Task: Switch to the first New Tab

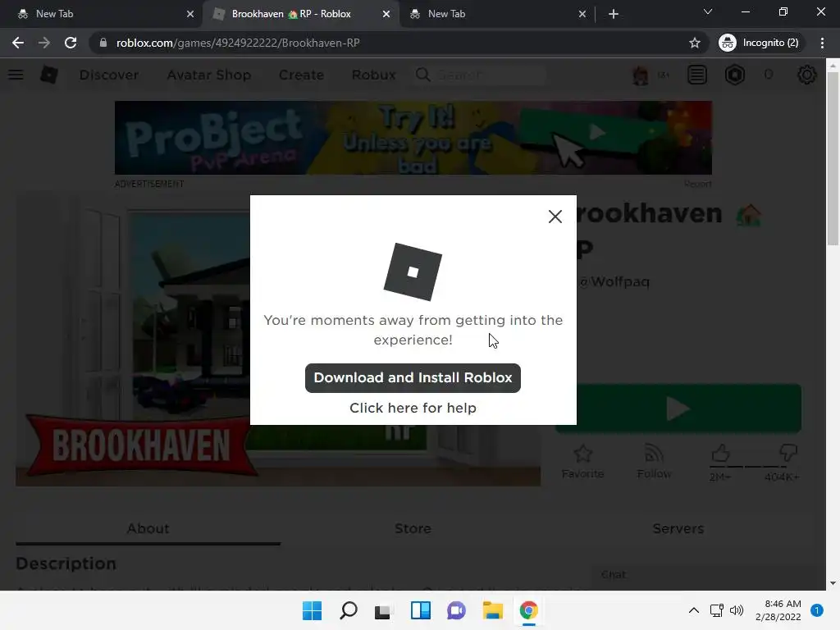Action: coord(102,14)
